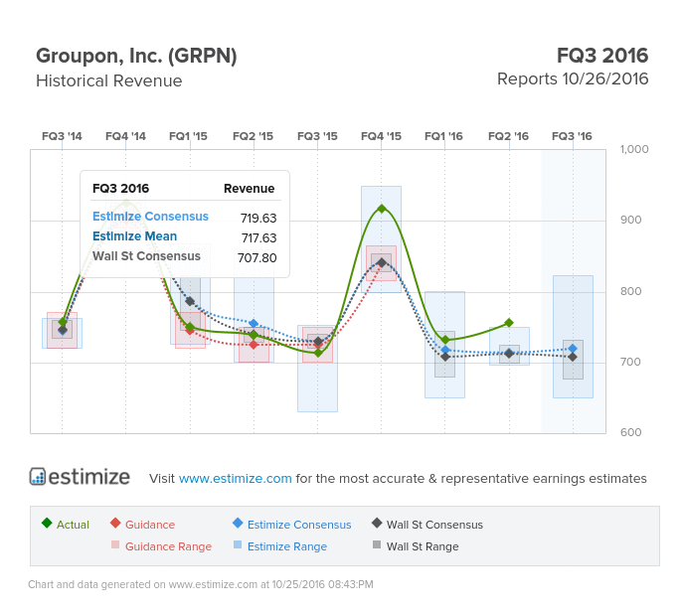The width and height of the screenshot is (681, 616).
Task: Select the FQ3 '16 quarter label
Action: point(572,136)
